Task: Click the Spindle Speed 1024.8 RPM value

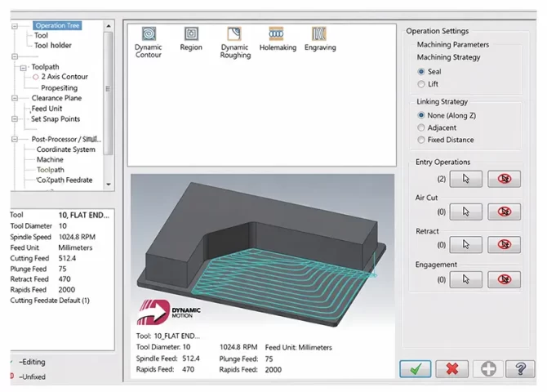Action: pyautogui.click(x=77, y=237)
